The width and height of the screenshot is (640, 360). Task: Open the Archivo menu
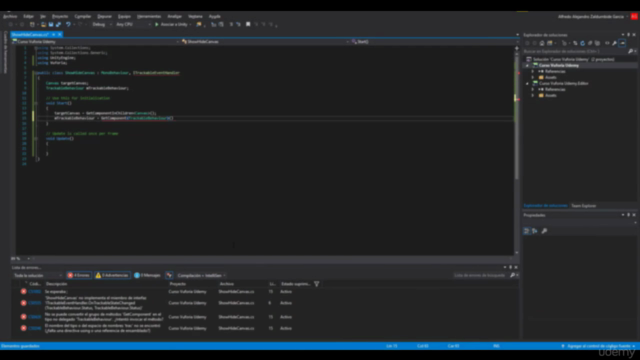tap(10, 16)
